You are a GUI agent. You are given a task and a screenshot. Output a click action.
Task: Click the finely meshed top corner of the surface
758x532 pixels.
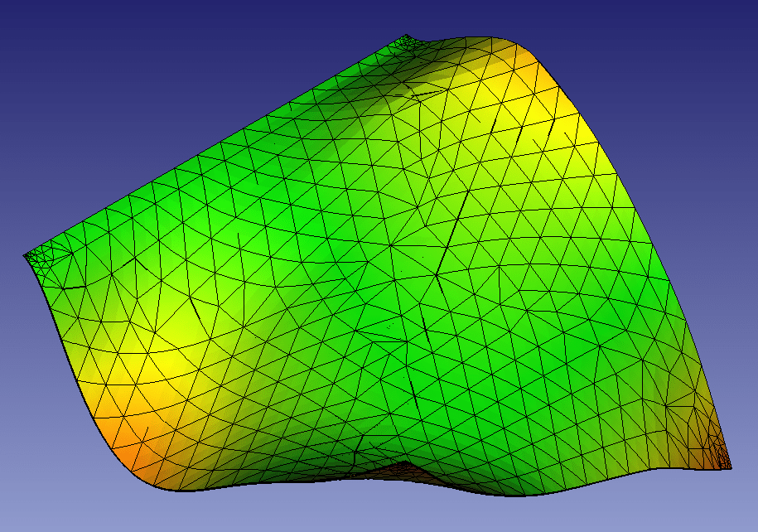click(407, 39)
